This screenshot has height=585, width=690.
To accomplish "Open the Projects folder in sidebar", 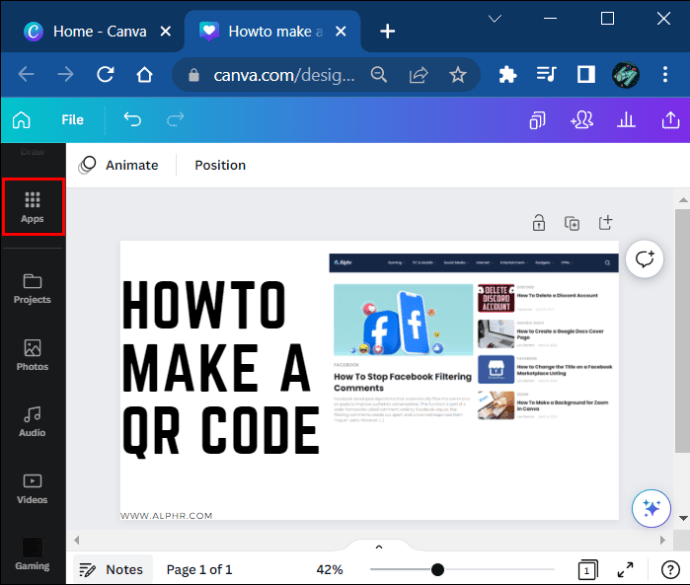I will [x=32, y=288].
